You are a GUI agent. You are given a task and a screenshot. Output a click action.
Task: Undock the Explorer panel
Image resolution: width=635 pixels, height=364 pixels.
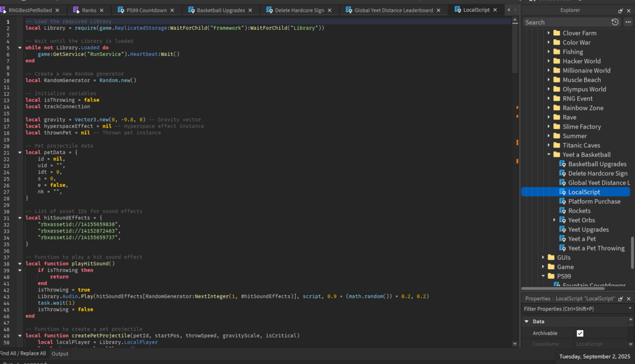(x=621, y=11)
